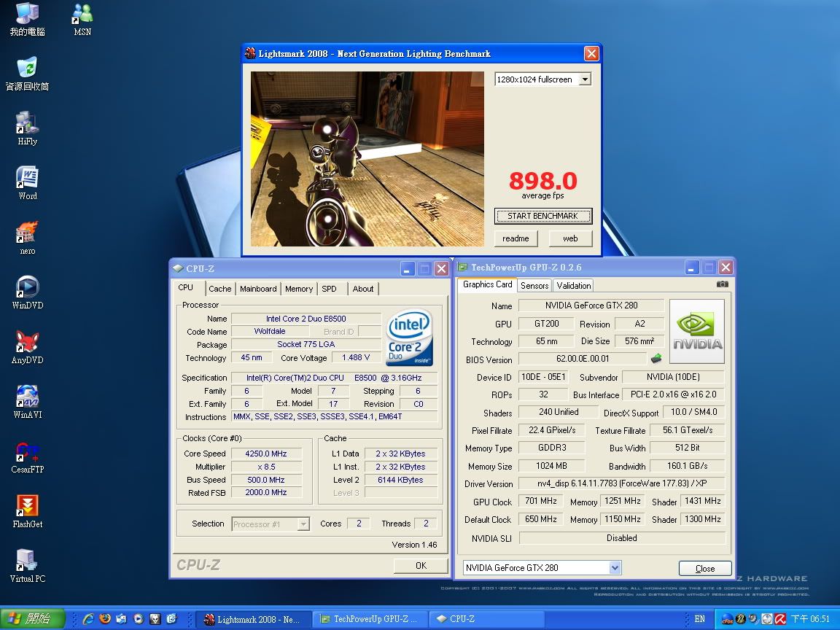This screenshot has width=840, height=630.
Task: Switch to the SPD tab
Action: [x=330, y=289]
